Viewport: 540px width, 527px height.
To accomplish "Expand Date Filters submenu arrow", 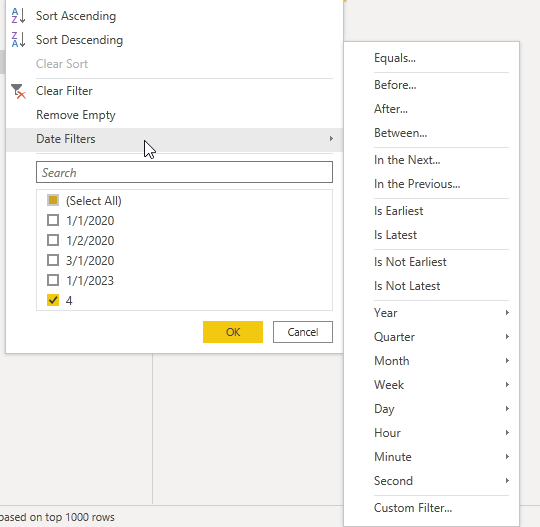I will [331, 138].
